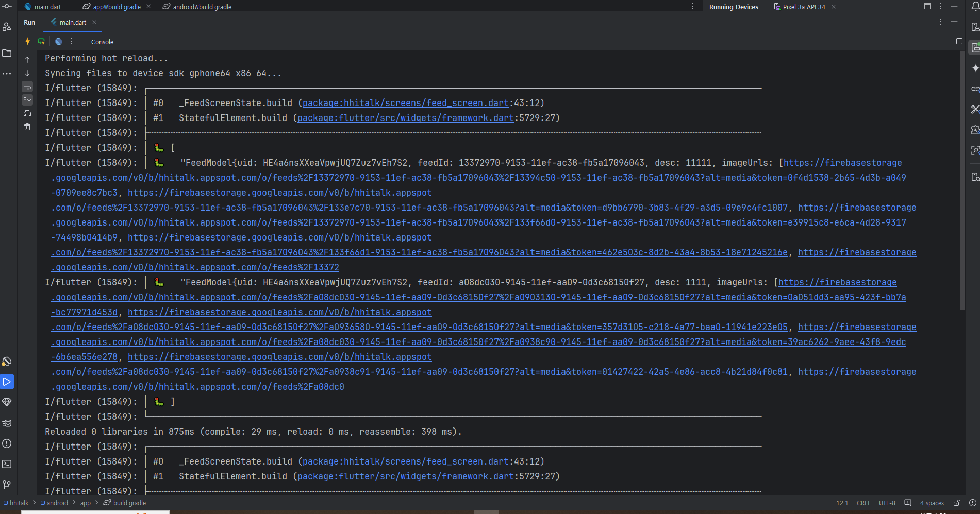Jump down the stack trace arrow
The width and height of the screenshot is (980, 514).
tap(27, 73)
